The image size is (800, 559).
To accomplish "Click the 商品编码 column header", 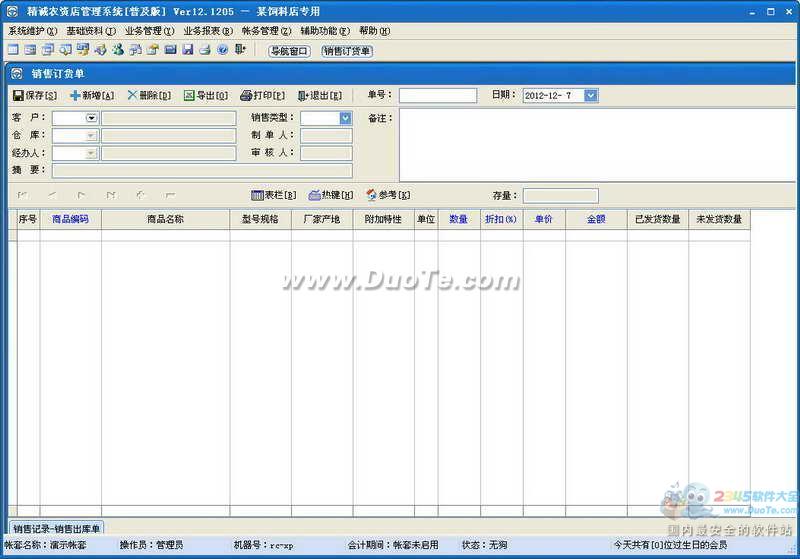I will [x=70, y=219].
